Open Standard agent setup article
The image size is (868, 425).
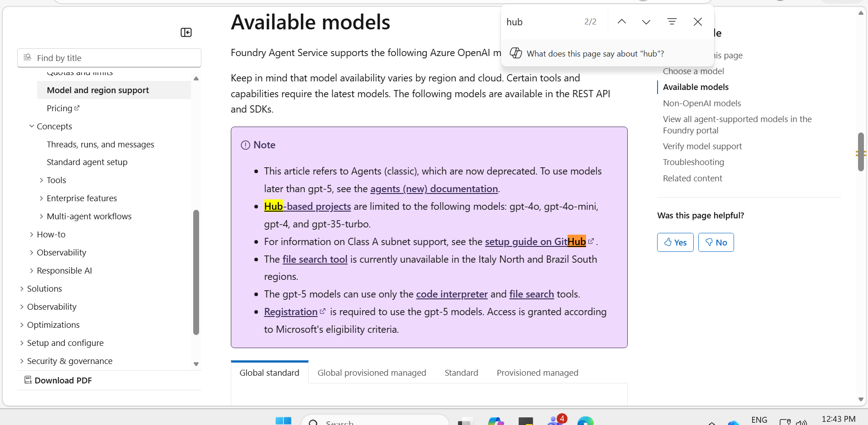pos(87,162)
